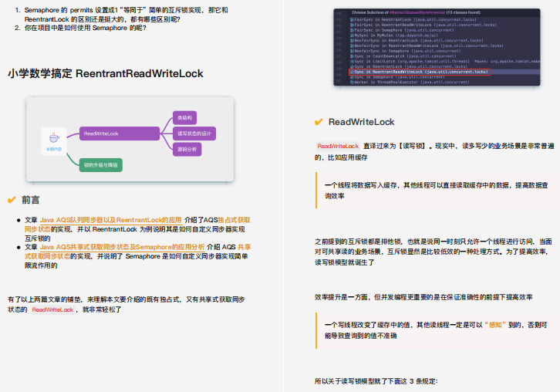Click the MySync in MyMutex row

(x=394, y=35)
